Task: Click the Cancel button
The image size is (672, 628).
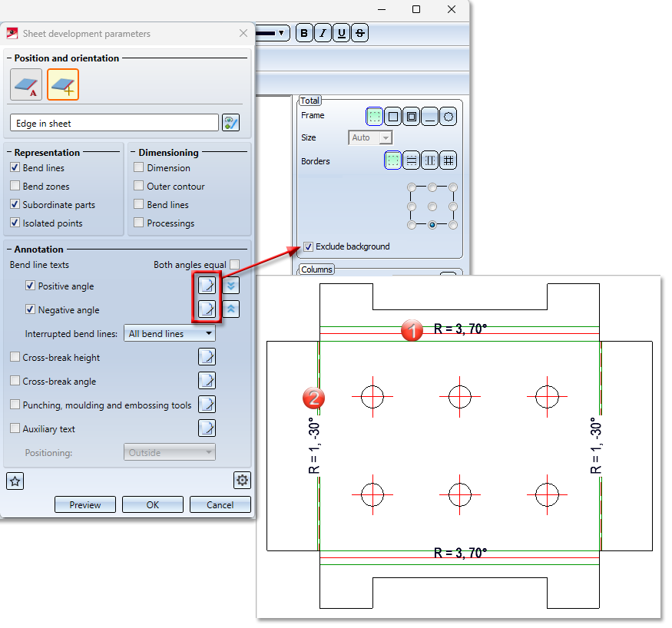Action: tap(220, 504)
